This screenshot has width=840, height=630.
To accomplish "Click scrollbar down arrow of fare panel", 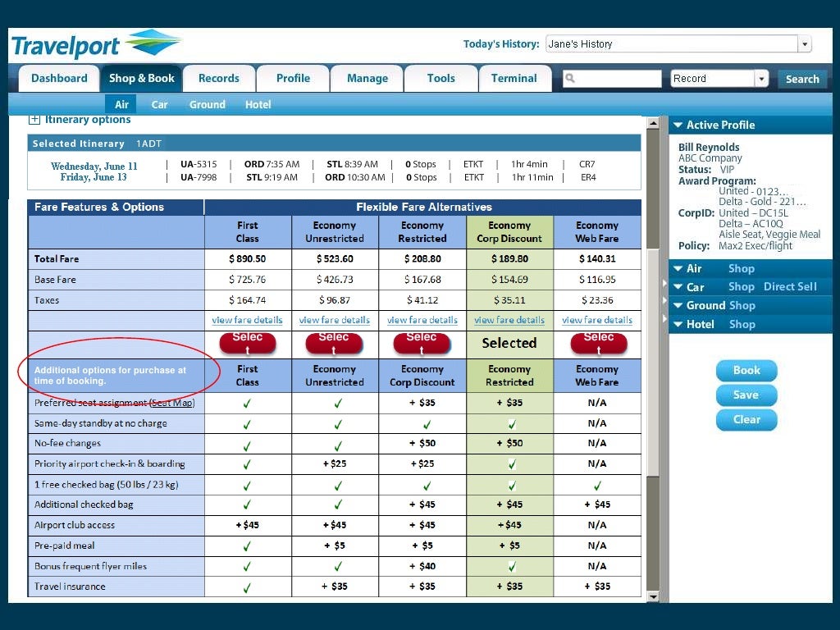I will tap(652, 596).
